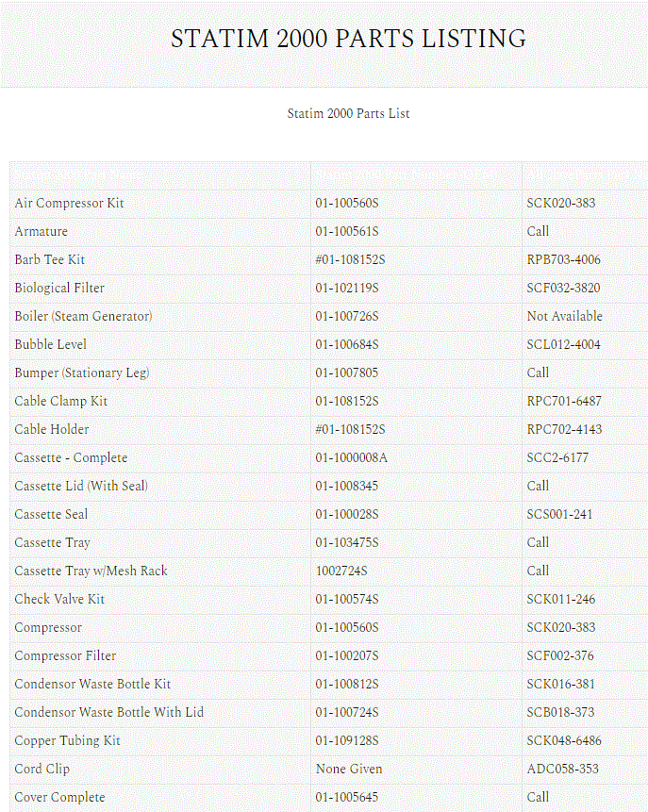Image resolution: width=648 pixels, height=812 pixels.
Task: Click alternate part SCC2-6177
Action: pyautogui.click(x=557, y=457)
